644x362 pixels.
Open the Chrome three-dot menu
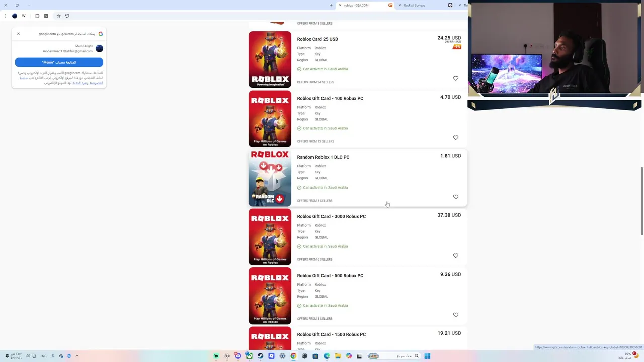(x=6, y=16)
